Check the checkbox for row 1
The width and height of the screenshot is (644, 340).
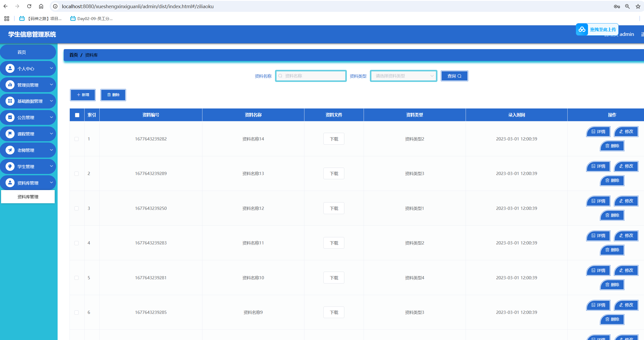click(x=77, y=139)
